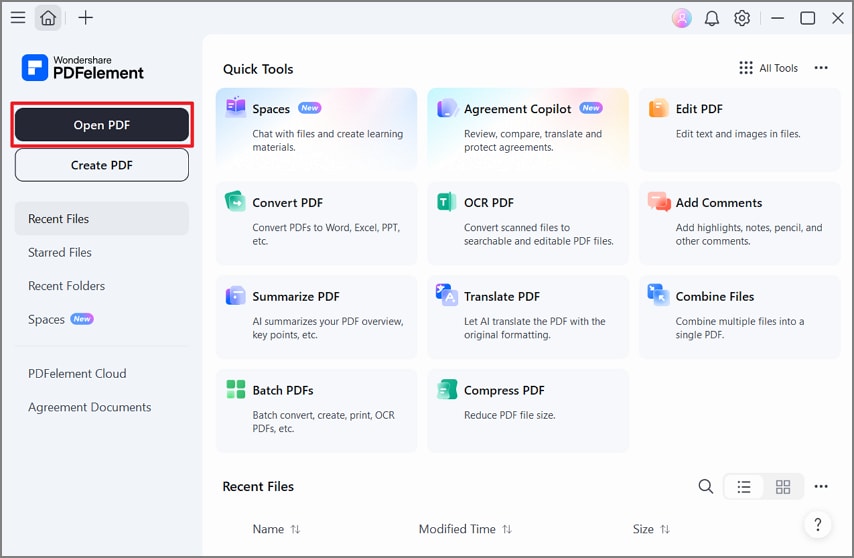Click 'Combine multiple files into a single PDF.'
The width and height of the screenshot is (854, 558).
coord(740,328)
